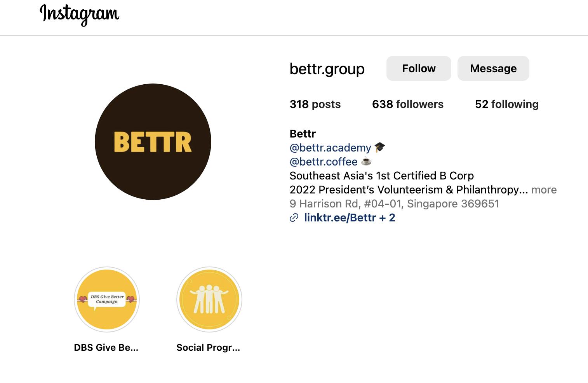The width and height of the screenshot is (588, 383).
Task: Expand bio with the 'more' link
Action: 544,190
